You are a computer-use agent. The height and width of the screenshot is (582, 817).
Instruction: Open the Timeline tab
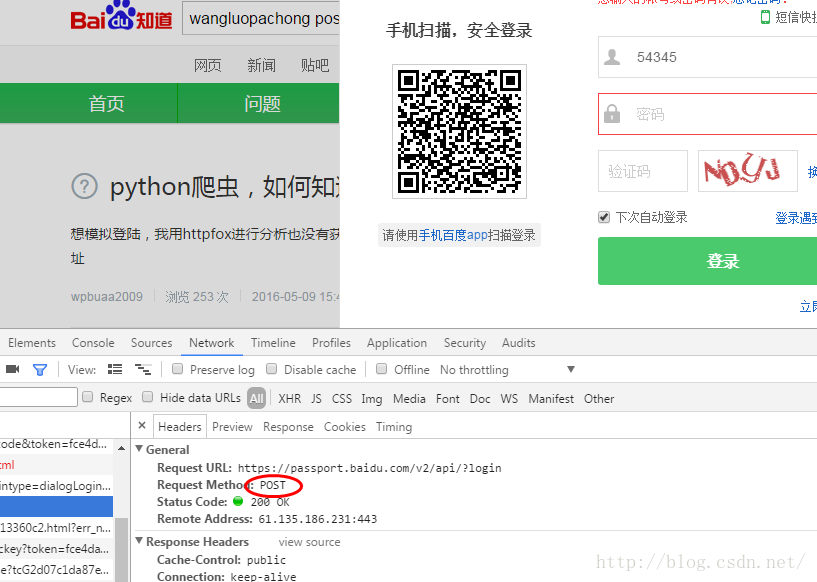(x=273, y=343)
